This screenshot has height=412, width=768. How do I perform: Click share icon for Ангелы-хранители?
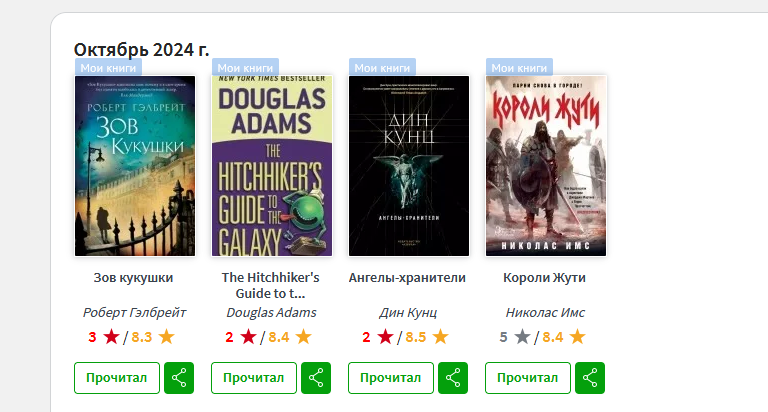[x=453, y=378]
